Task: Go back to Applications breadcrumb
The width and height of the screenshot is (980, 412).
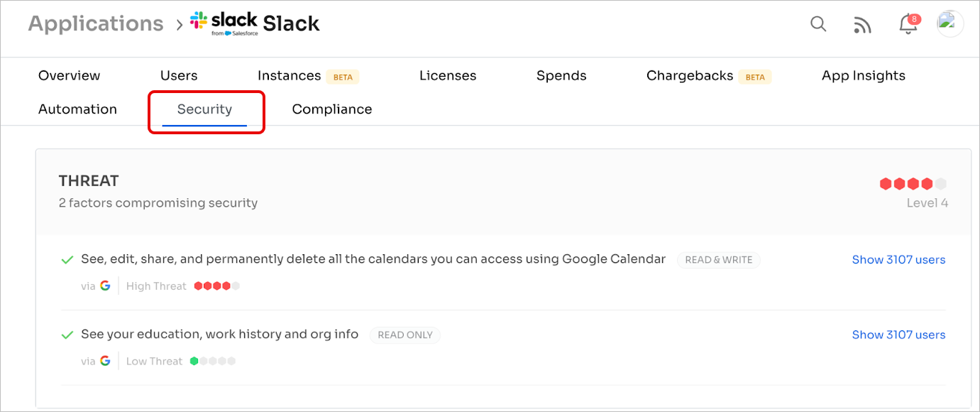Action: pyautogui.click(x=96, y=23)
